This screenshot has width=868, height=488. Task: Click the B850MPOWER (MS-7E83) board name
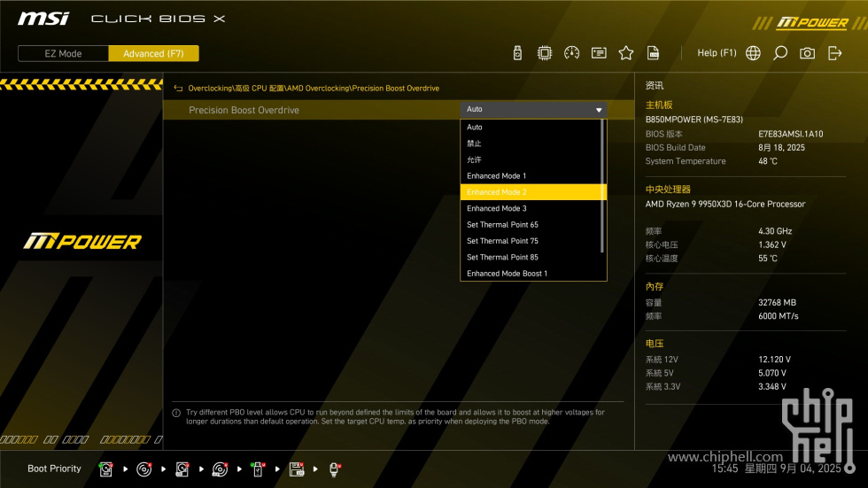click(694, 120)
